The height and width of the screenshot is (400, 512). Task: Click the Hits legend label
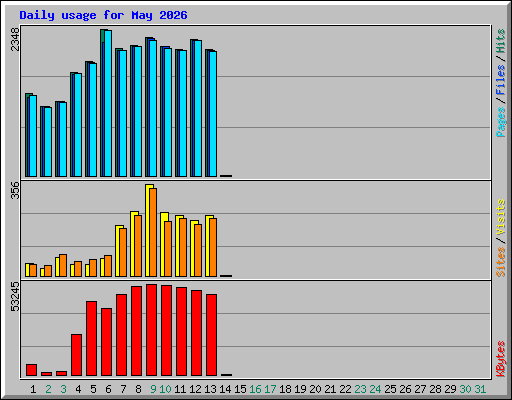click(x=501, y=41)
